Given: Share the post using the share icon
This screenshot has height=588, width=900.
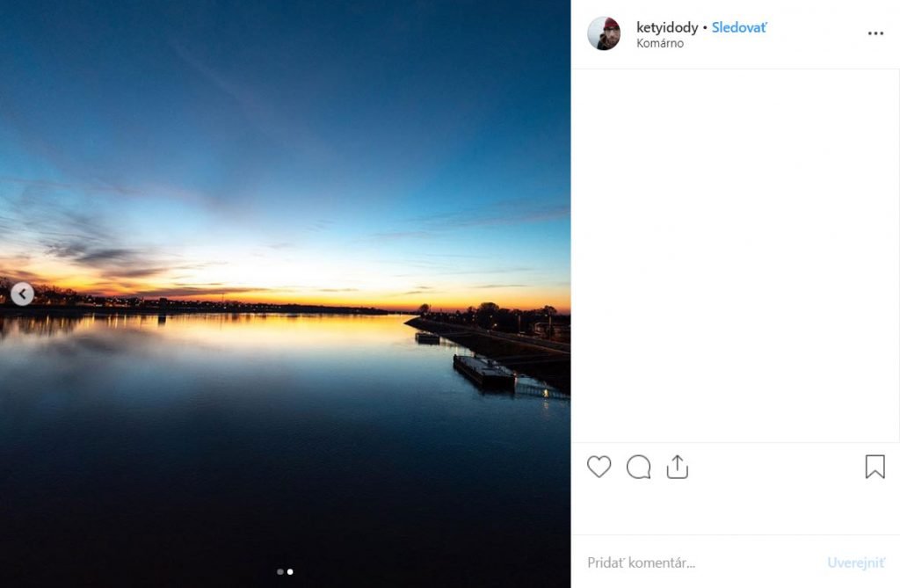Looking at the screenshot, I should (677, 467).
